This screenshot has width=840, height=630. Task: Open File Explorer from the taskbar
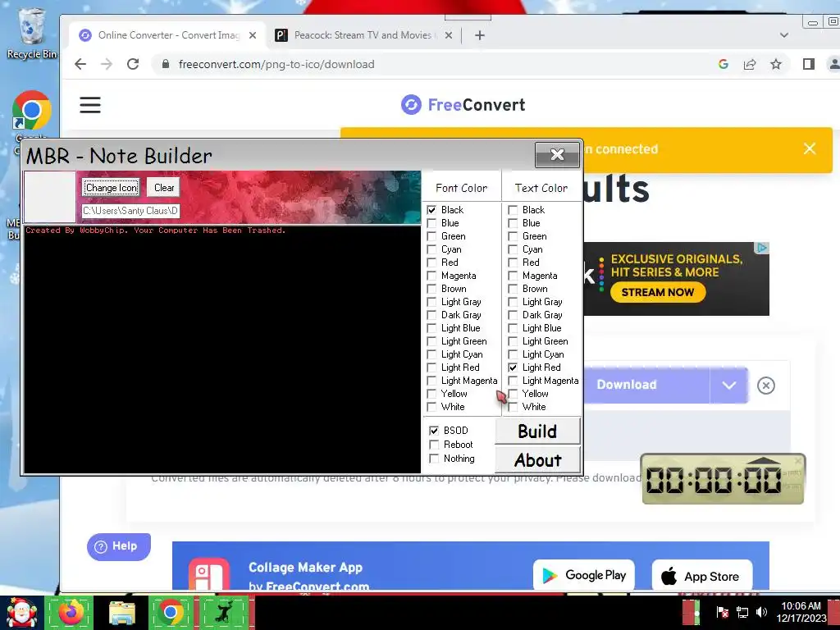tap(122, 612)
